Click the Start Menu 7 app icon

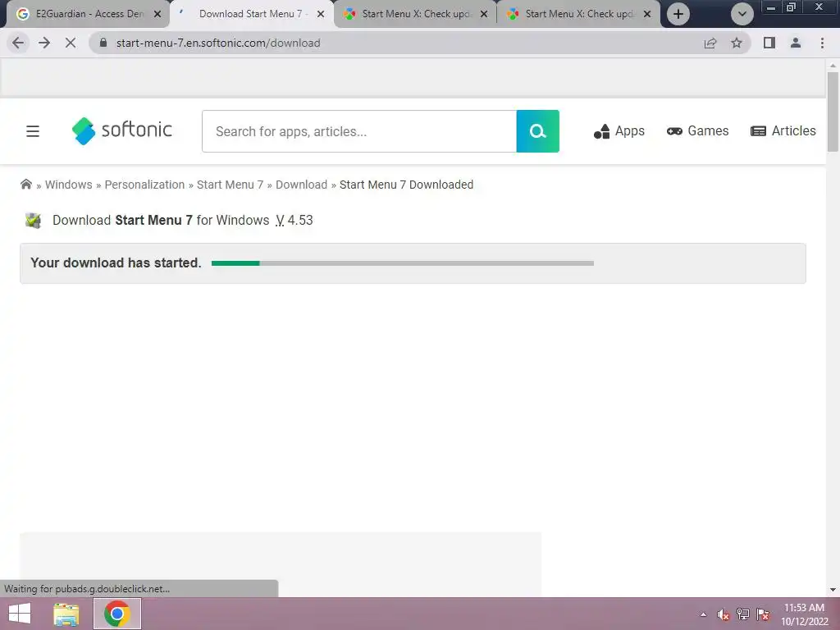pyautogui.click(x=33, y=220)
